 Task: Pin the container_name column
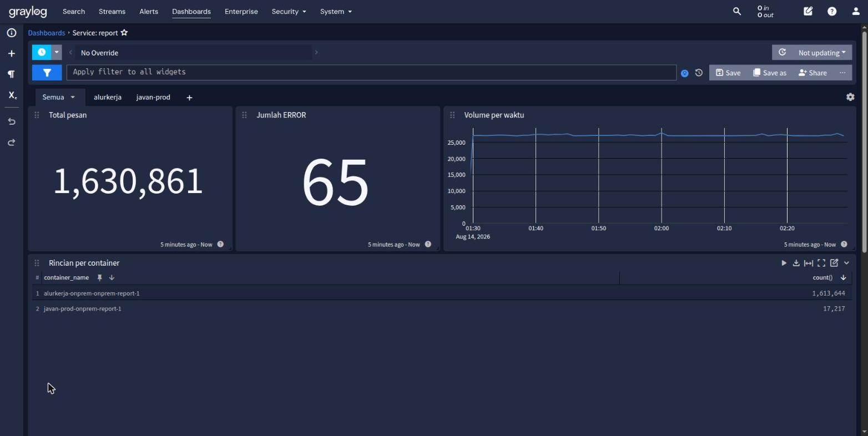[100, 277]
